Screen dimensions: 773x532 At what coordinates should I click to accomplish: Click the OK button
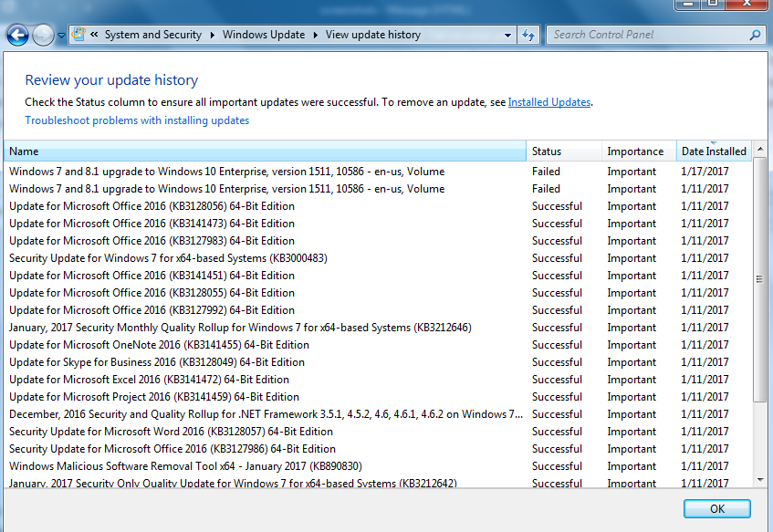tap(716, 509)
